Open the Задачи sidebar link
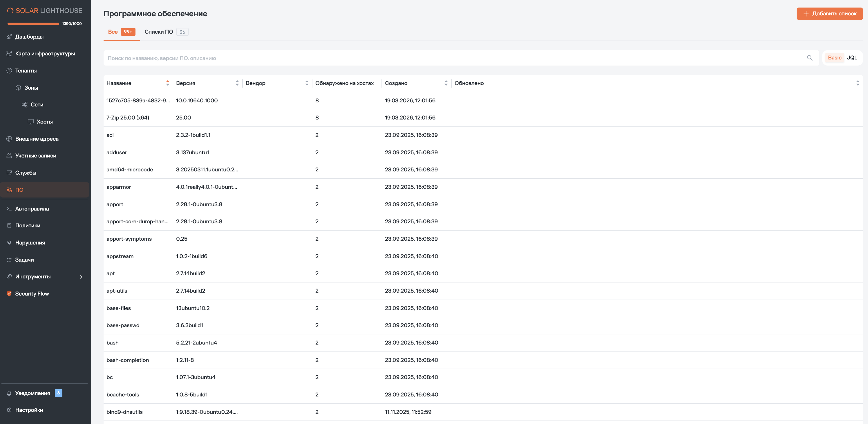This screenshot has width=868, height=424. pos(24,260)
